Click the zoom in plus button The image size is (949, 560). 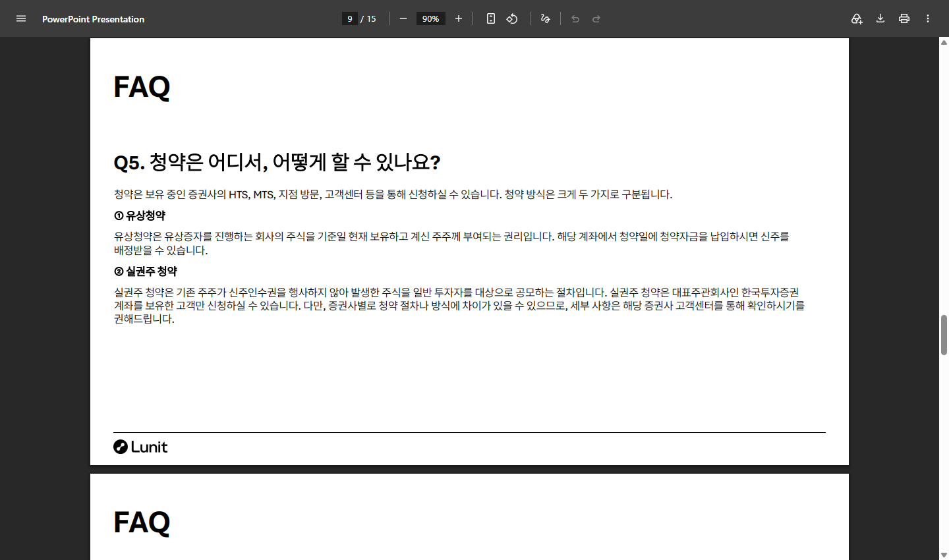[459, 18]
